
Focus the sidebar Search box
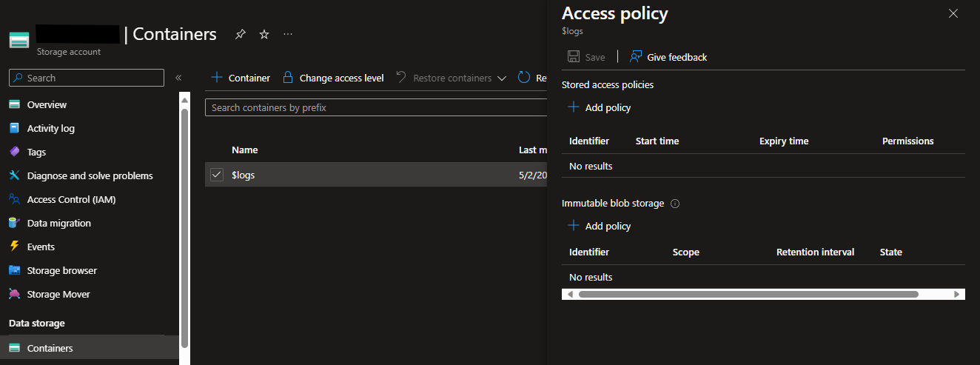[x=87, y=78]
